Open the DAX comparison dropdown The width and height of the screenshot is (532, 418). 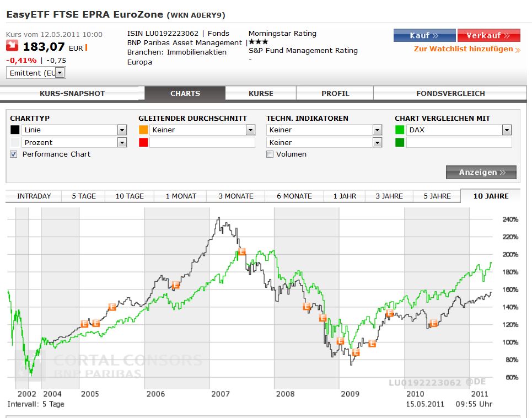point(459,130)
